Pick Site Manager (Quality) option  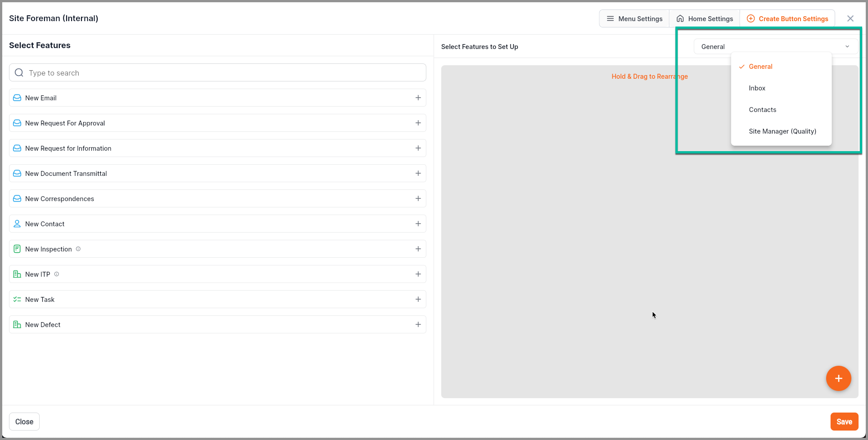782,131
